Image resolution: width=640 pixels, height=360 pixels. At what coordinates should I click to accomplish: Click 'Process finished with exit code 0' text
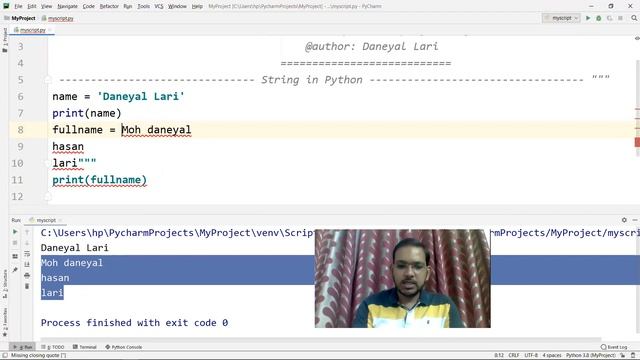click(134, 323)
